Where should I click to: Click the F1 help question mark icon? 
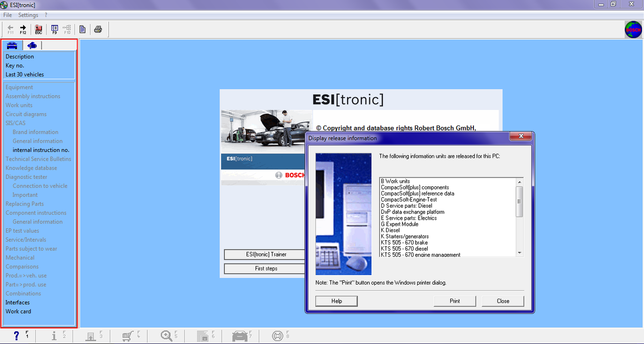click(17, 336)
